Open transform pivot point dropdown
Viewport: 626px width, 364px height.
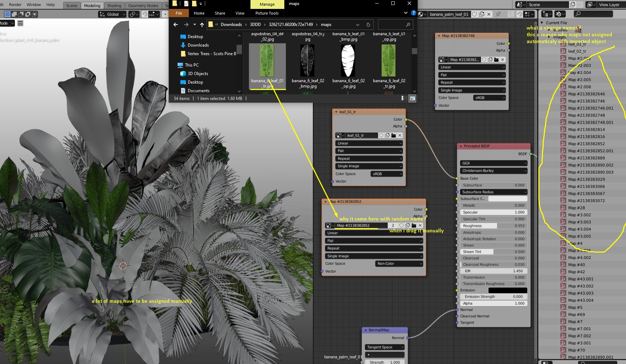coord(134,14)
